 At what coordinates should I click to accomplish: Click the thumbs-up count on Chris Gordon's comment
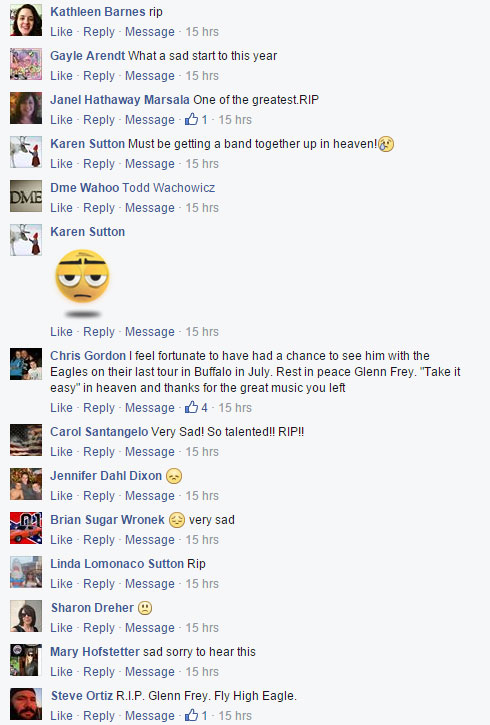point(204,408)
